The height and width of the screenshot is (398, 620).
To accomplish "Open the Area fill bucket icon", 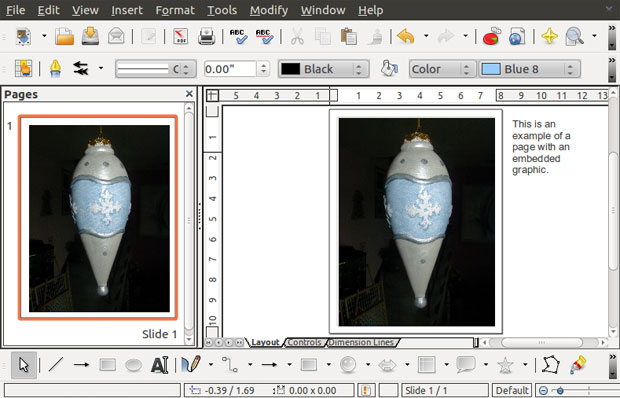I will (x=389, y=68).
